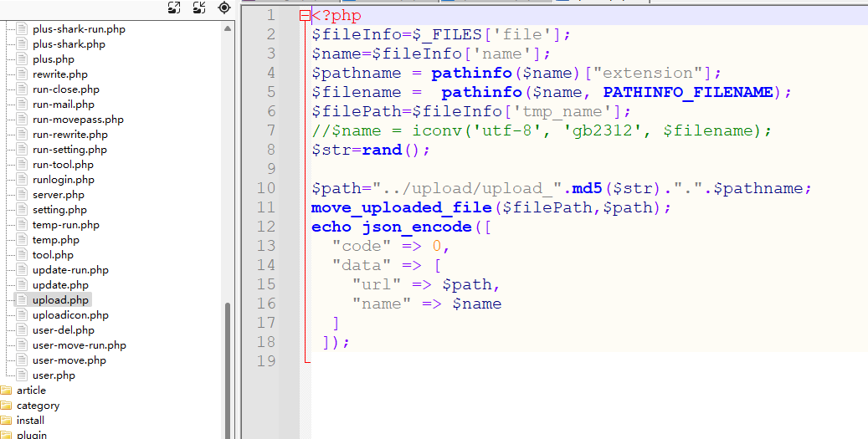
Task: Click the expand all folders icon
Action: [174, 8]
